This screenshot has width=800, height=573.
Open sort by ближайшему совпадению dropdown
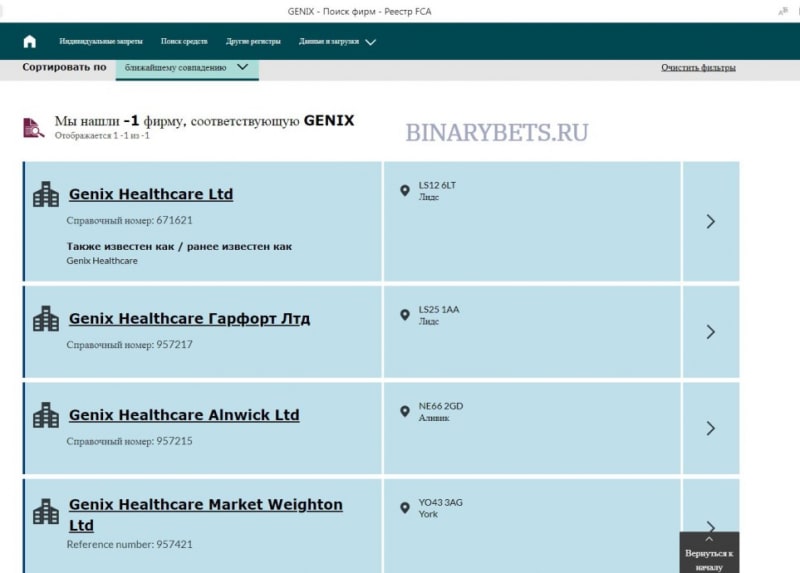pyautogui.click(x=187, y=68)
